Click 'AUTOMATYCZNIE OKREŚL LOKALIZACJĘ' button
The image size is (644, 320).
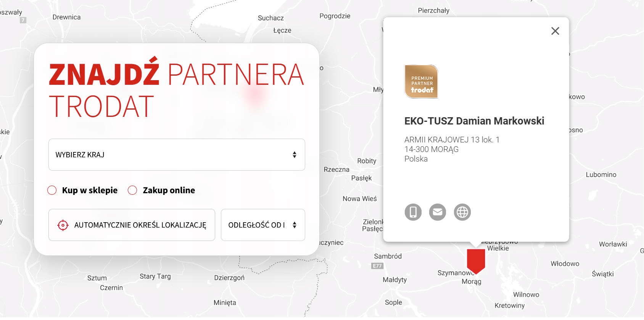(132, 225)
